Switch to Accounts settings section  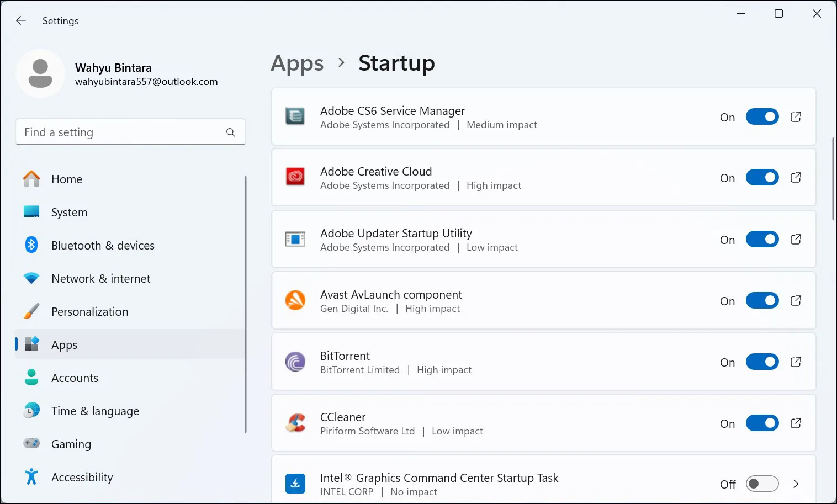click(x=75, y=378)
